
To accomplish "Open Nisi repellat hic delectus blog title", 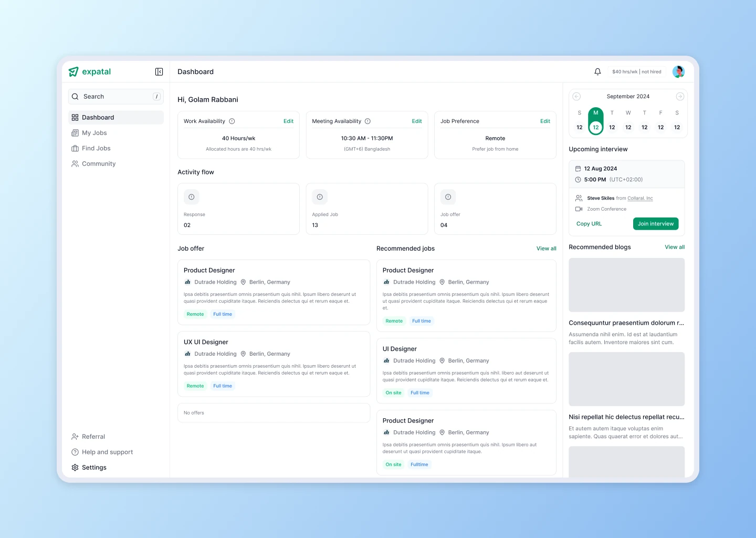I will click(x=626, y=417).
